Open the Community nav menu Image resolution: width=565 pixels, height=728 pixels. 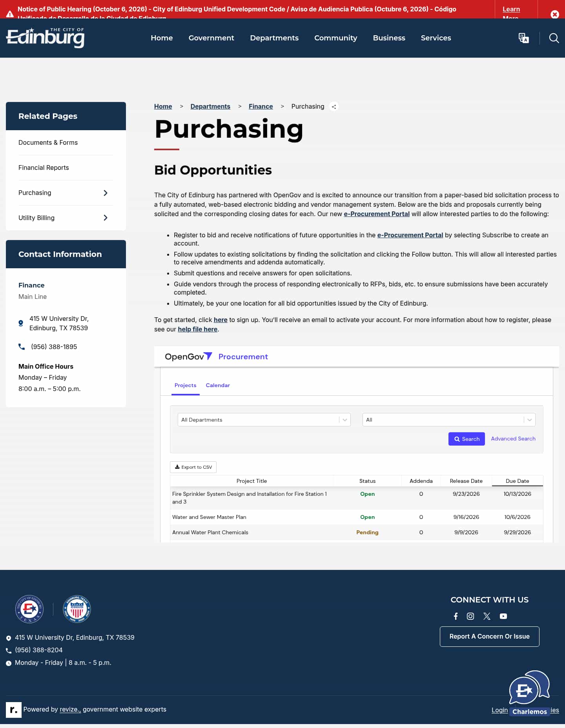tap(335, 38)
